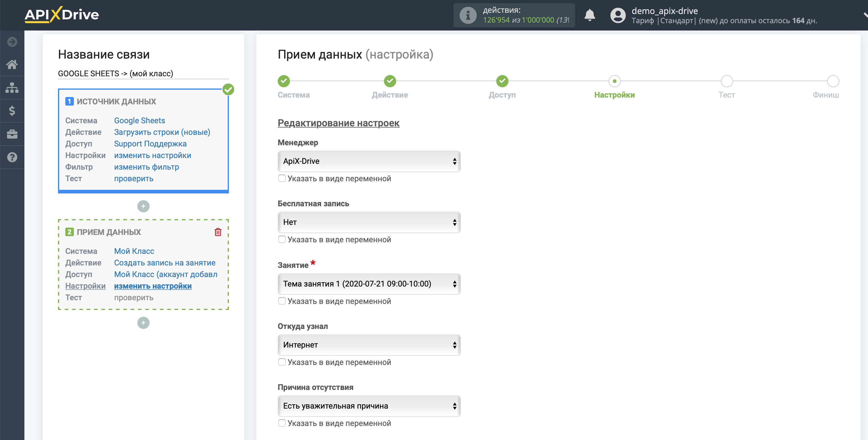The height and width of the screenshot is (440, 868).
Task: Open Занятие dropdown with Тема занятия 1
Action: [369, 284]
